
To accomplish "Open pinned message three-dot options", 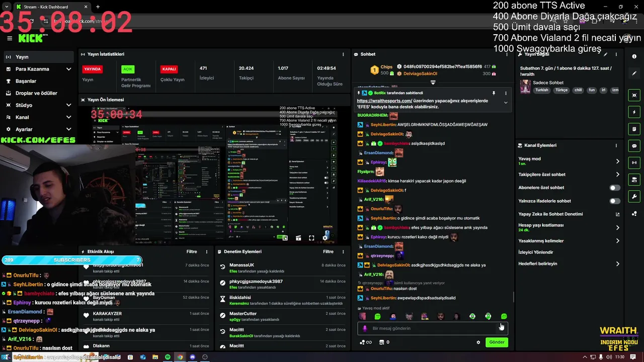I will pos(506,93).
